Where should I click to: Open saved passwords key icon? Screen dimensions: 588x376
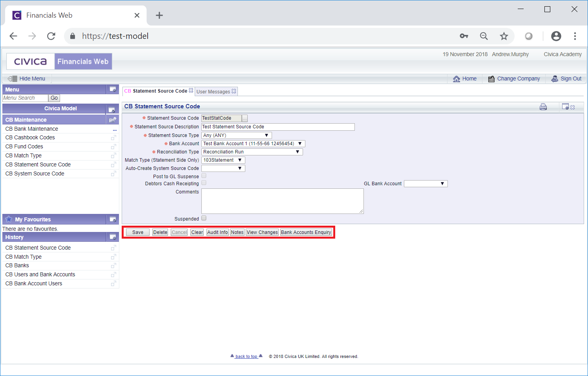click(464, 36)
